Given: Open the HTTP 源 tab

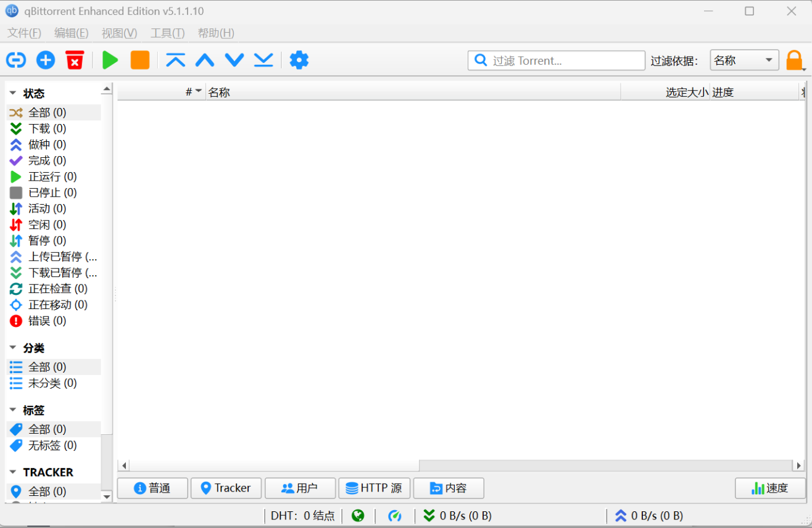Looking at the screenshot, I should pyautogui.click(x=374, y=488).
